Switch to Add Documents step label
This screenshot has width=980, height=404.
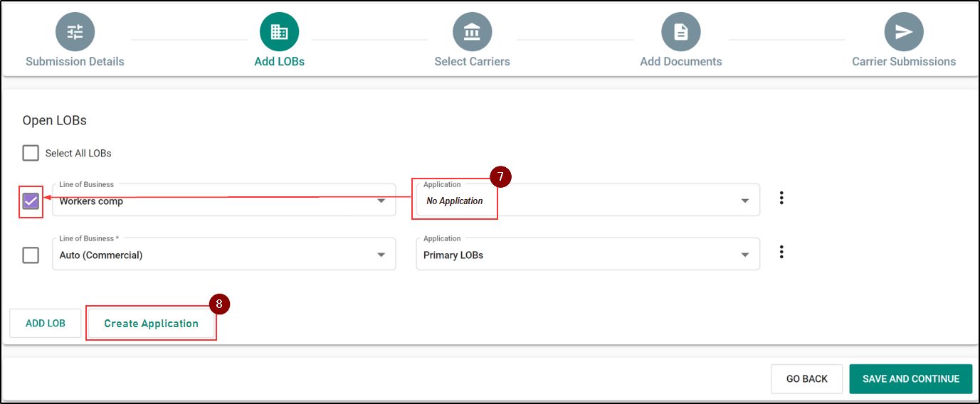[x=681, y=62]
